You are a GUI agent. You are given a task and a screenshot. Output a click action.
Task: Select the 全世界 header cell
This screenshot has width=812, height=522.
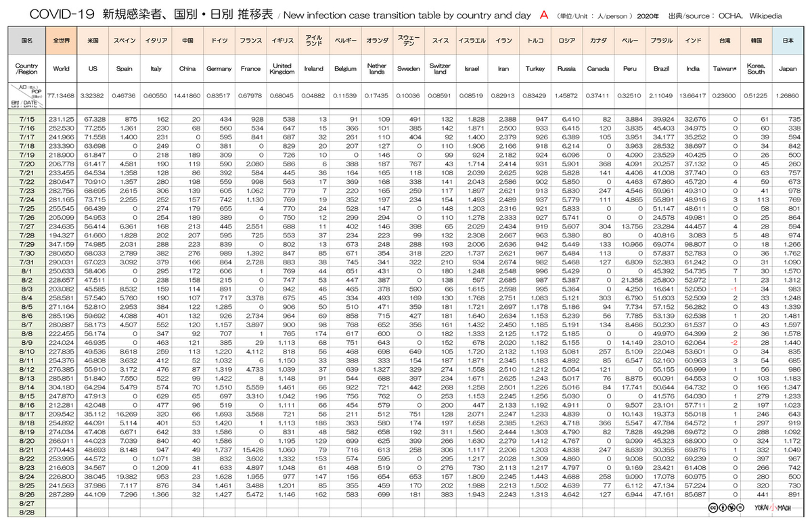pos(61,41)
